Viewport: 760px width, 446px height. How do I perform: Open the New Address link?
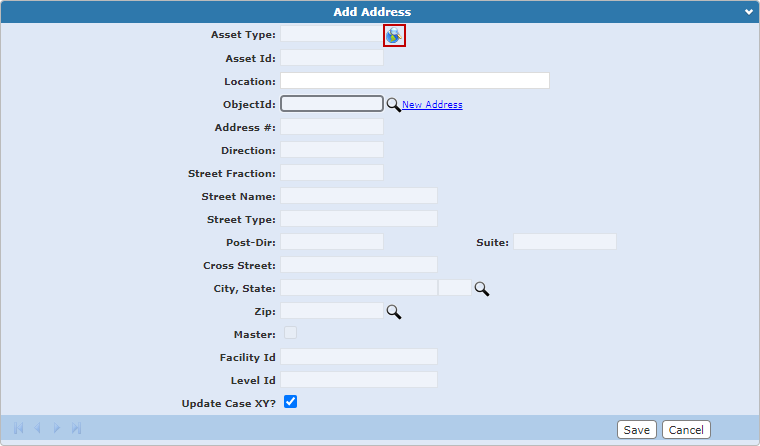[x=432, y=105]
